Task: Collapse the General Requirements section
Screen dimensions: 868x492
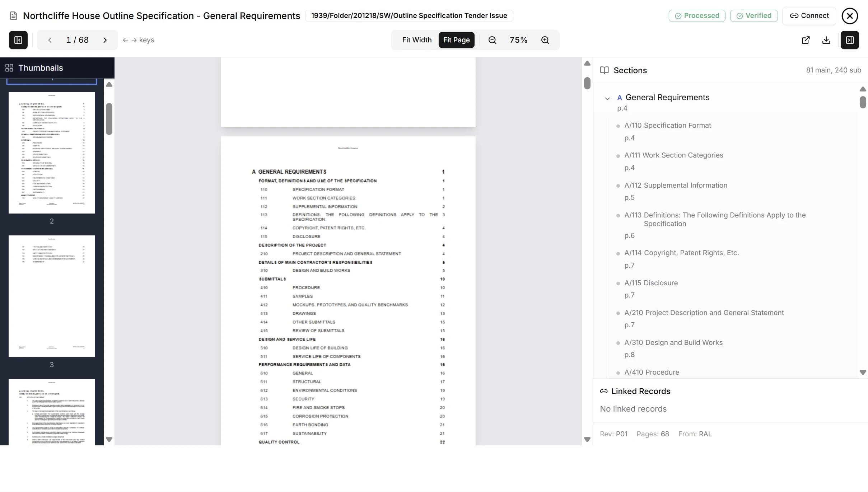Action: coord(607,98)
